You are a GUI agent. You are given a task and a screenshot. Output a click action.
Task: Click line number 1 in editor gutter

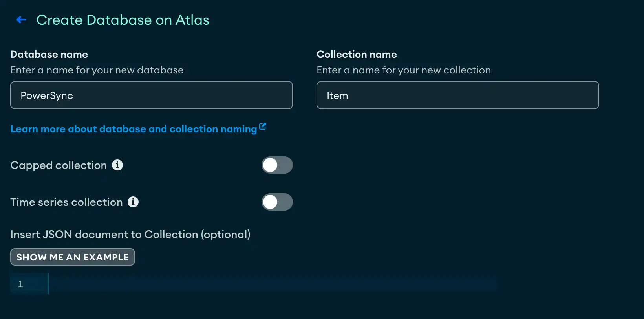tap(21, 284)
